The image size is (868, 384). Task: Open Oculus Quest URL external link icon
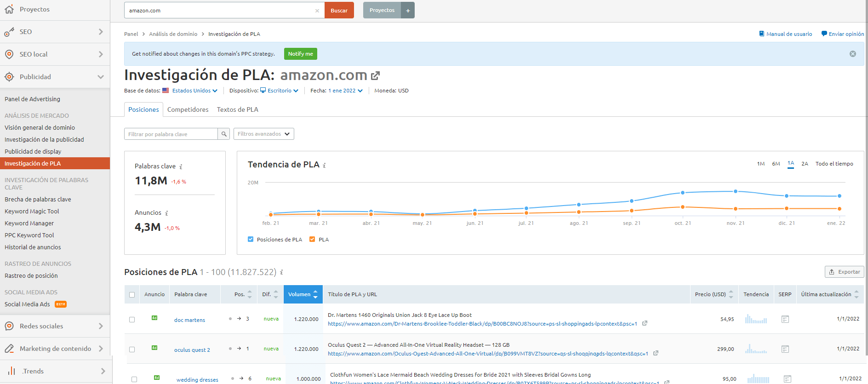[656, 353]
